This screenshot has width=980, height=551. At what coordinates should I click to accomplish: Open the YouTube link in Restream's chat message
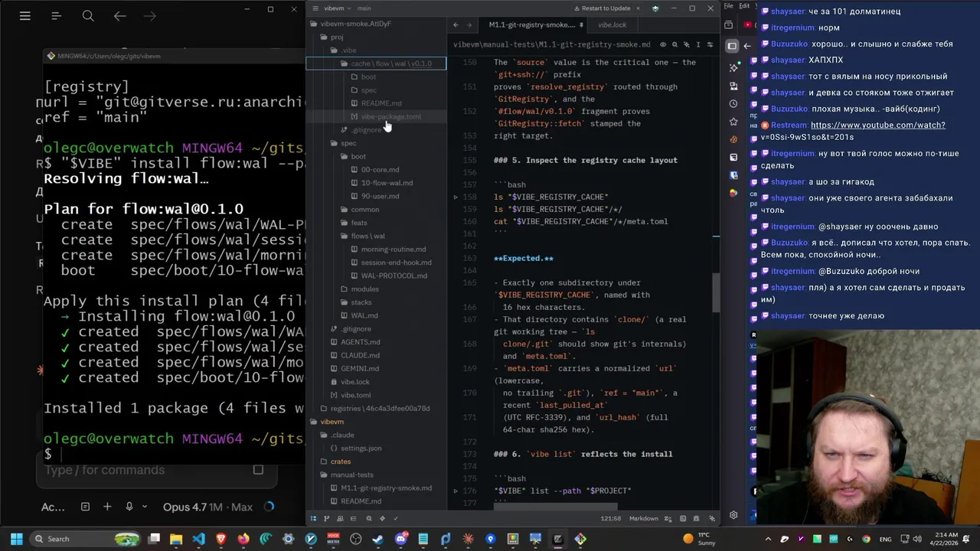(877, 126)
